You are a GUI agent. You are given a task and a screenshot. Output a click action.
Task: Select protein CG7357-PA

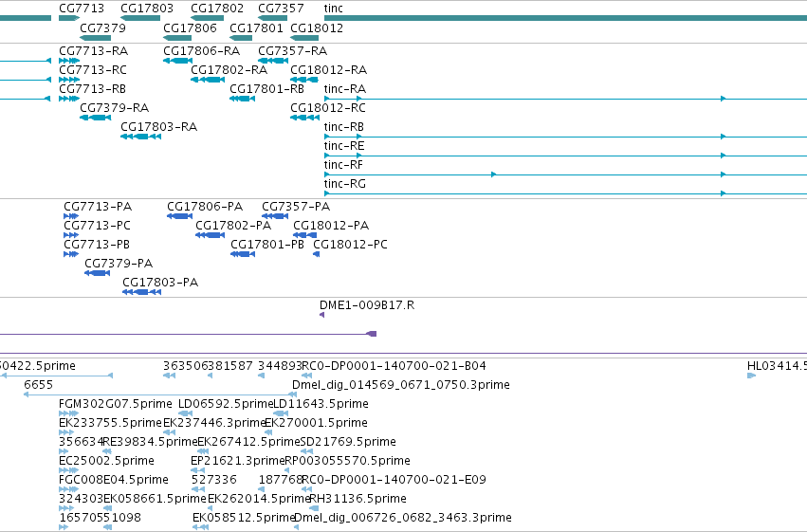[x=275, y=216]
